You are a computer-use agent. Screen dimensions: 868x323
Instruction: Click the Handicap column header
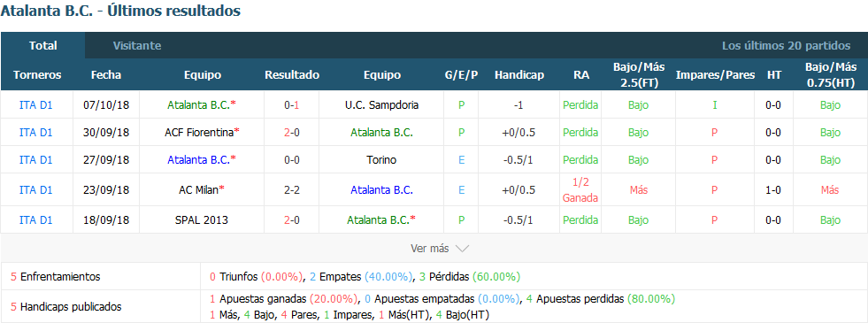519,75
